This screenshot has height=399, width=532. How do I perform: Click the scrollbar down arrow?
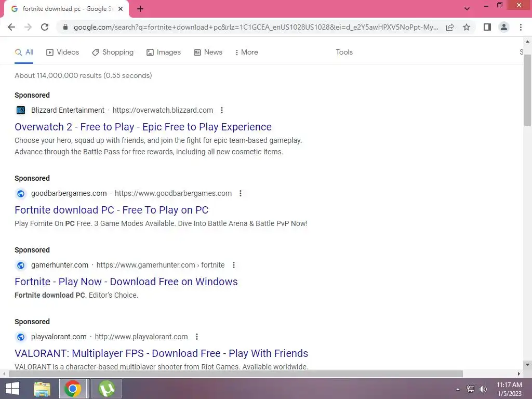point(527,365)
